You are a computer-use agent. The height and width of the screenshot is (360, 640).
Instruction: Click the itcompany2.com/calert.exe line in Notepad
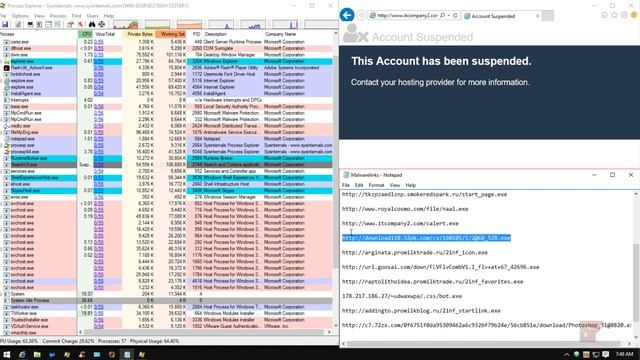click(400, 223)
